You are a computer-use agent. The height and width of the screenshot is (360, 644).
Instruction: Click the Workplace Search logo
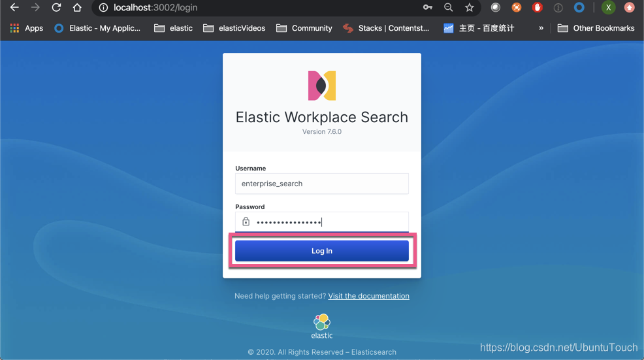pos(322,86)
